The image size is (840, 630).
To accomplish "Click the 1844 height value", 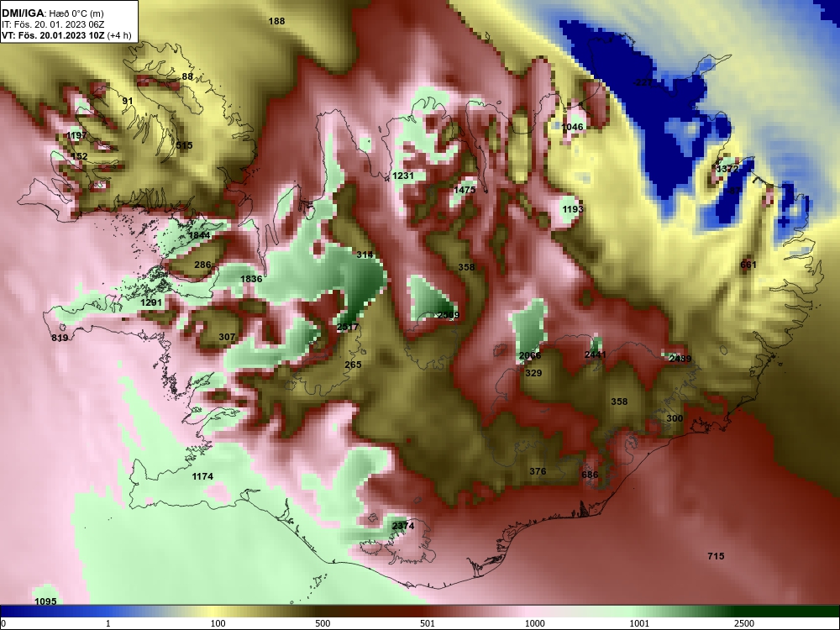I will (x=200, y=236).
